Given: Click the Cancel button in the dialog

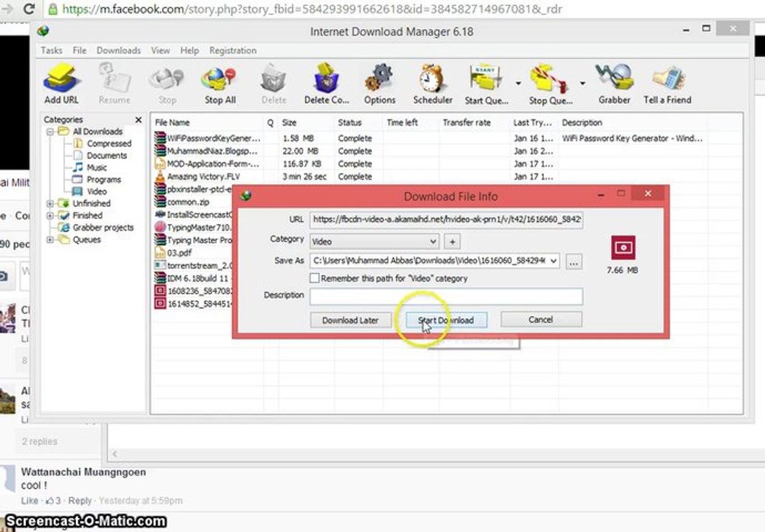Looking at the screenshot, I should click(x=541, y=319).
